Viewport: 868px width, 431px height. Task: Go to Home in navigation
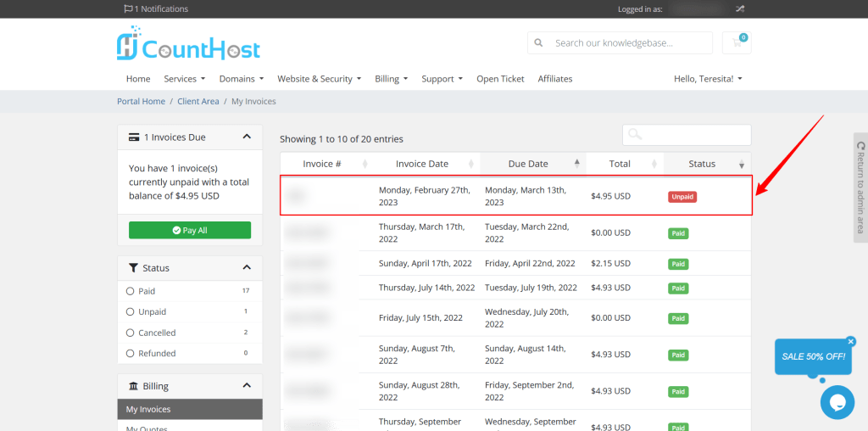pos(138,79)
